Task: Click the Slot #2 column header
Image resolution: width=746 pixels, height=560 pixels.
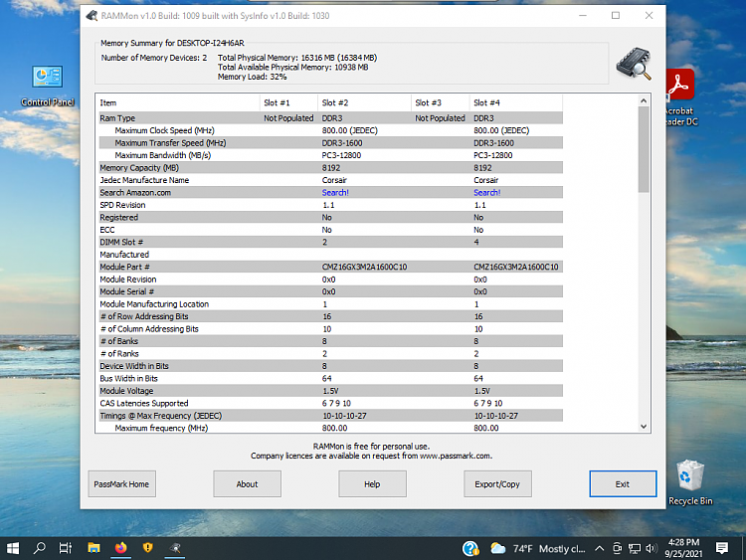Action: 364,102
